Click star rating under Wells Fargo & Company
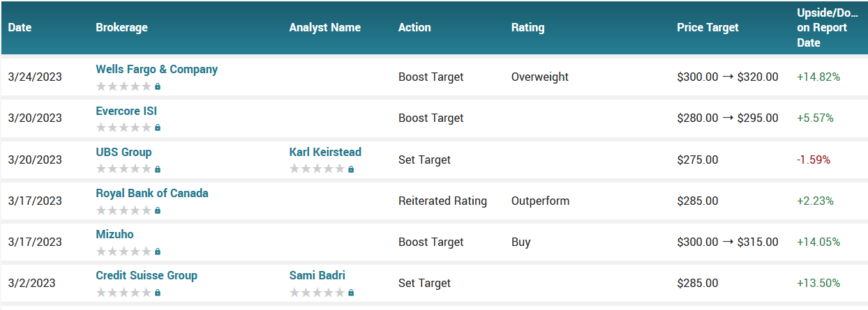Viewport: 868px width, 310px height. pos(124,86)
